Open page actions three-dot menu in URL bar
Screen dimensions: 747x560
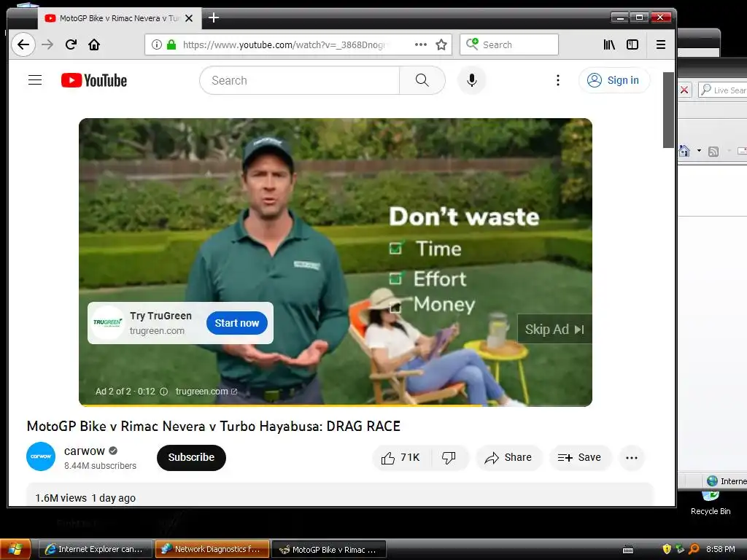tap(421, 44)
